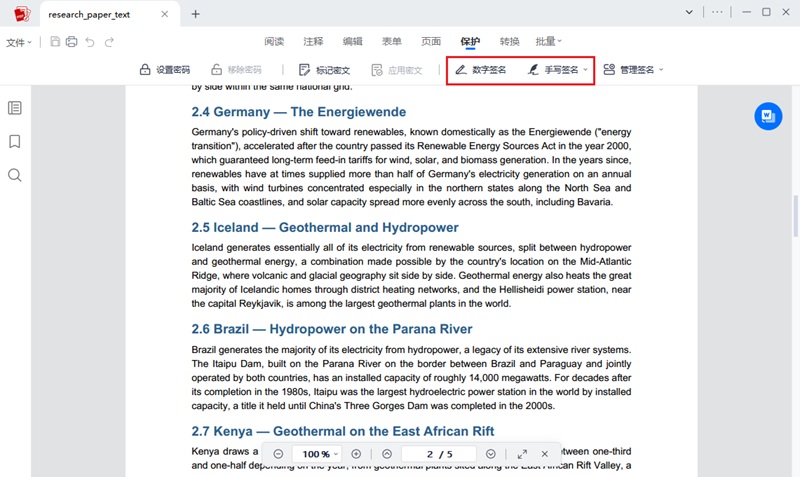Click 标记密文 redaction button
The width and height of the screenshot is (800, 477).
[324, 70]
